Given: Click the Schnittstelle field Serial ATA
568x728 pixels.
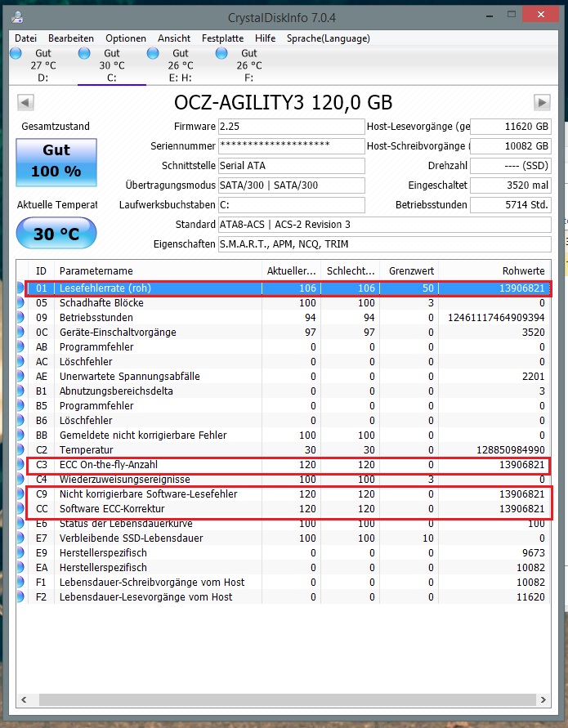Looking at the screenshot, I should pos(292,165).
